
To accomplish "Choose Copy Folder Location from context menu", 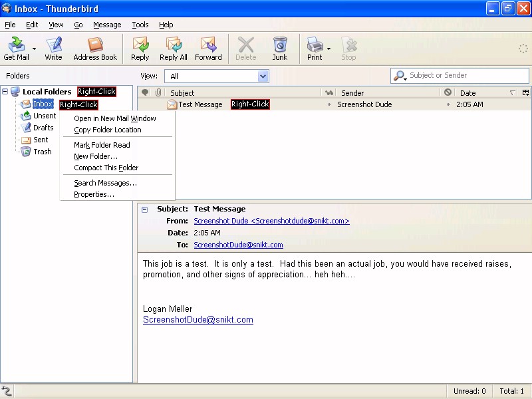I will click(x=118, y=130).
